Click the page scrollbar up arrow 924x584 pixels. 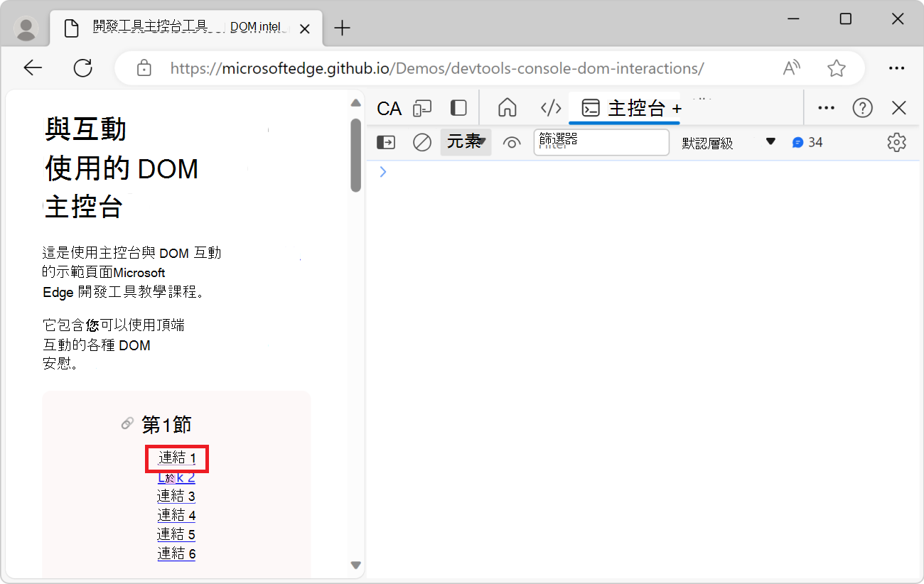pyautogui.click(x=356, y=103)
